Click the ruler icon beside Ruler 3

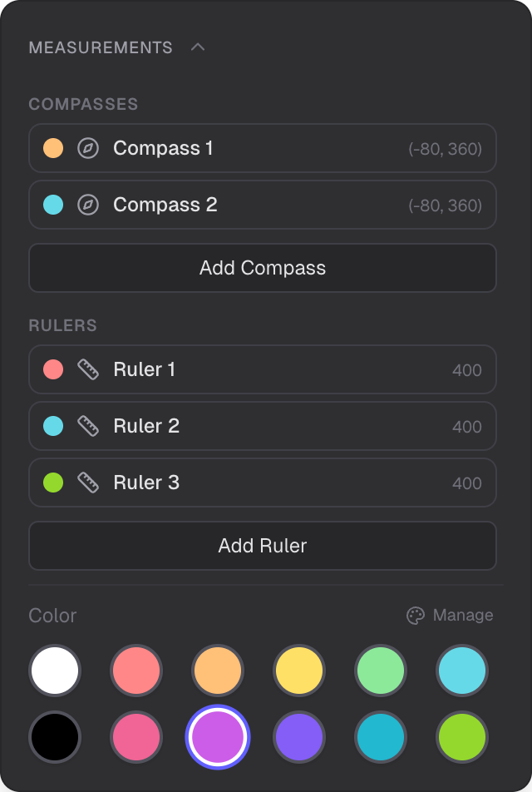click(88, 483)
